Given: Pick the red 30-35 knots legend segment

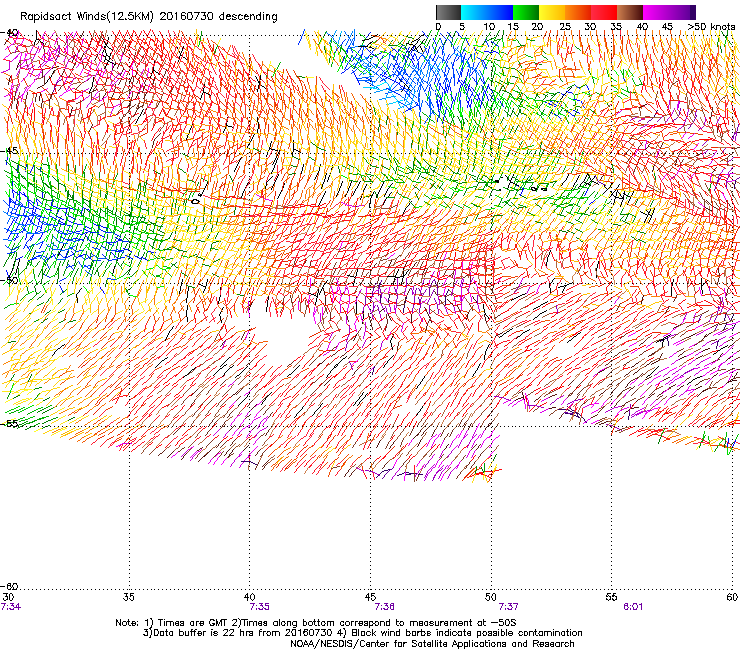Looking at the screenshot, I should 604,12.
